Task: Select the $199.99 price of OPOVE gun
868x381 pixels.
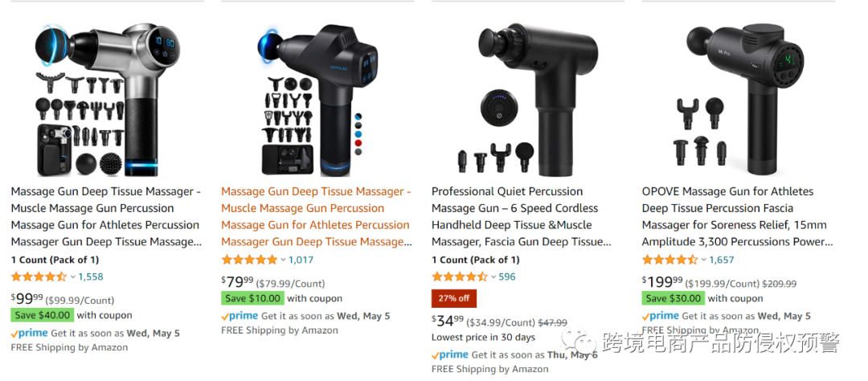Action: pyautogui.click(x=662, y=282)
